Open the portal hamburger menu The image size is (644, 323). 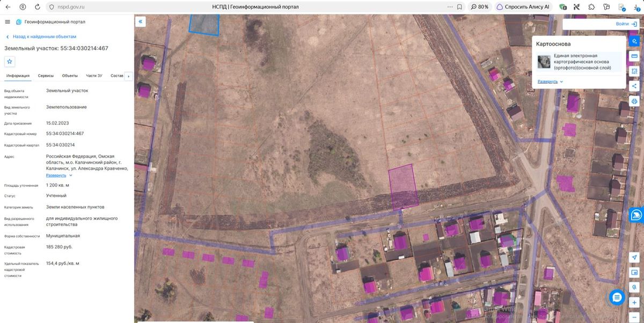pyautogui.click(x=8, y=22)
